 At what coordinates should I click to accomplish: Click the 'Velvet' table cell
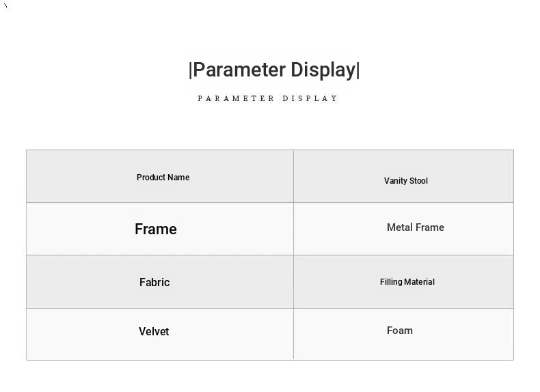[x=154, y=331]
